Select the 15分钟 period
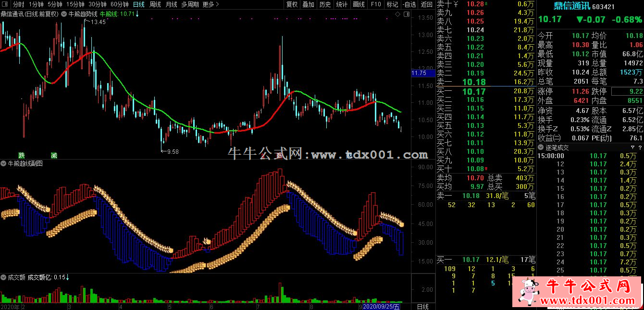 [75, 4]
